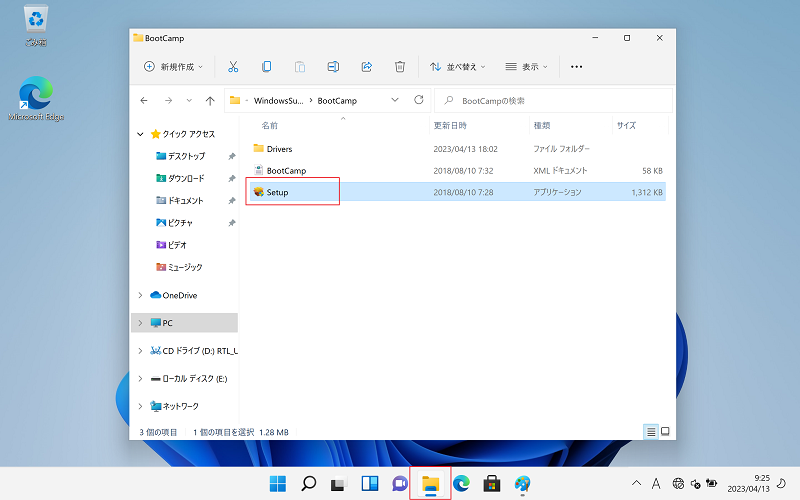Click the IME input mode A indicator
The width and height of the screenshot is (800, 500).
click(656, 484)
